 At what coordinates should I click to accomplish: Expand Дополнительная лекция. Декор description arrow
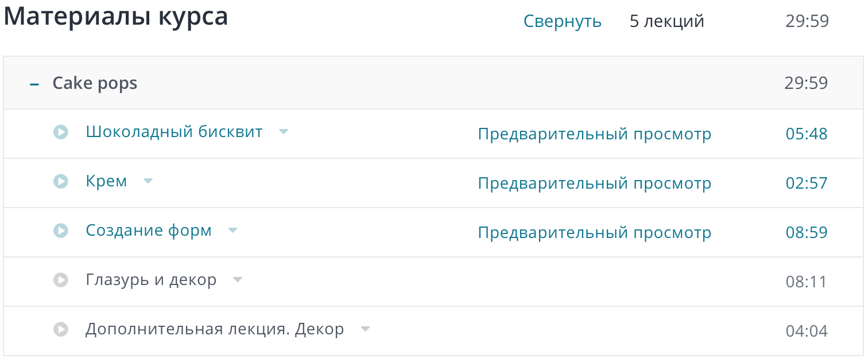tap(365, 329)
